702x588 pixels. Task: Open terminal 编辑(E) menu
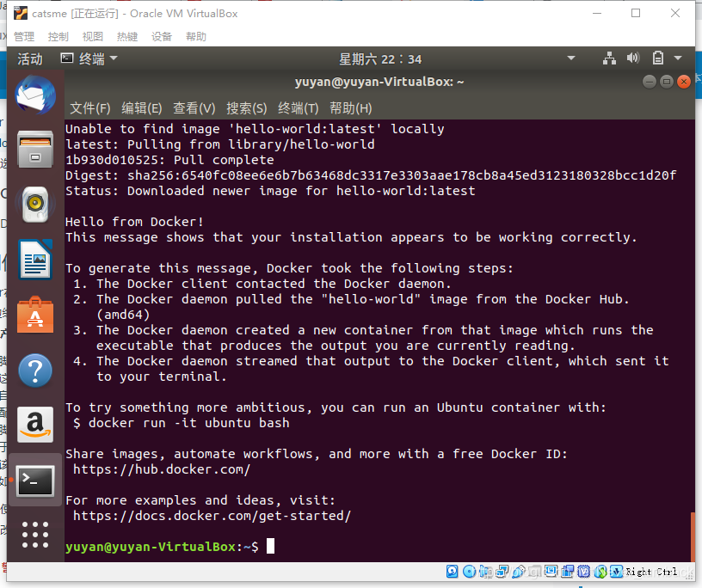point(141,108)
